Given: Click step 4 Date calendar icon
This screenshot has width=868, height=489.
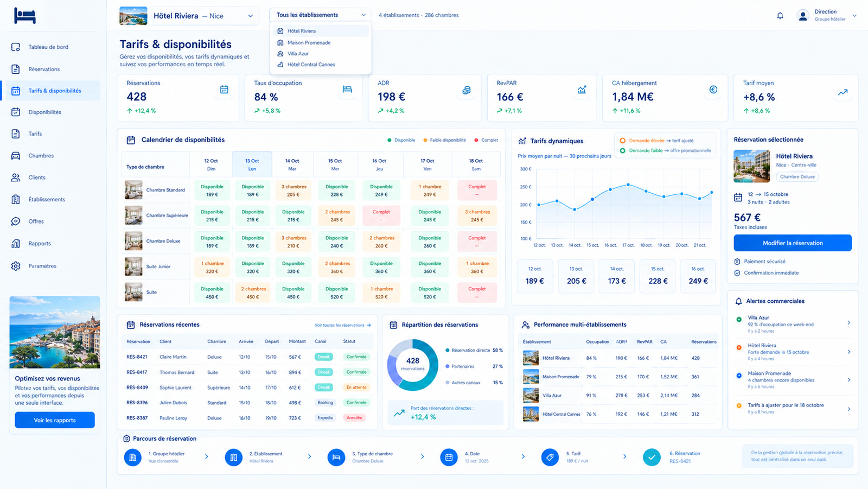Looking at the screenshot, I should (449, 457).
